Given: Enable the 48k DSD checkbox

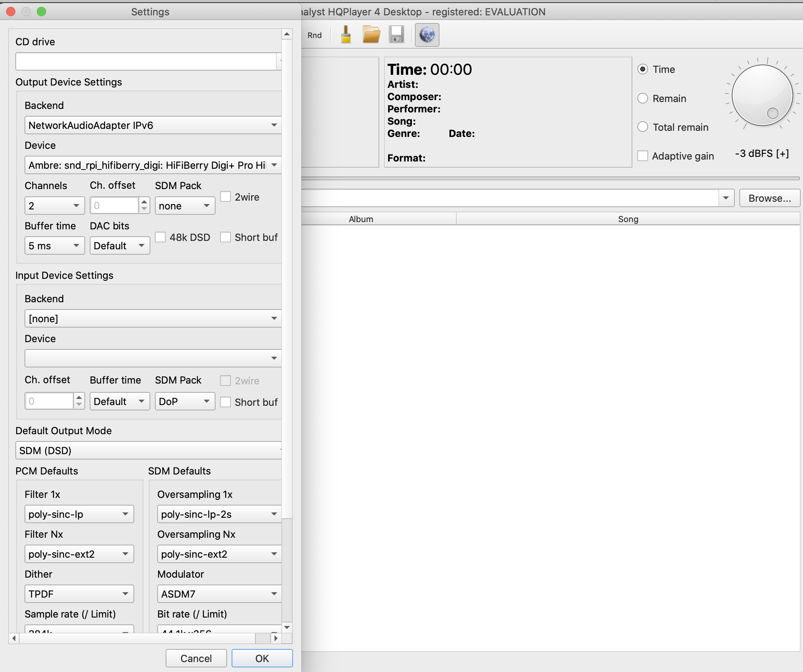Looking at the screenshot, I should pyautogui.click(x=161, y=237).
